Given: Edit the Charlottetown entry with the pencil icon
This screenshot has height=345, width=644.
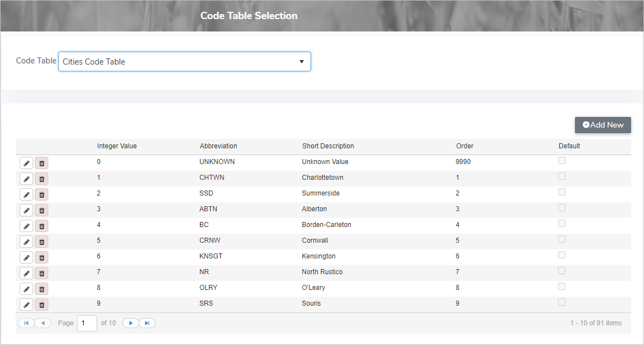Looking at the screenshot, I should pos(26,179).
